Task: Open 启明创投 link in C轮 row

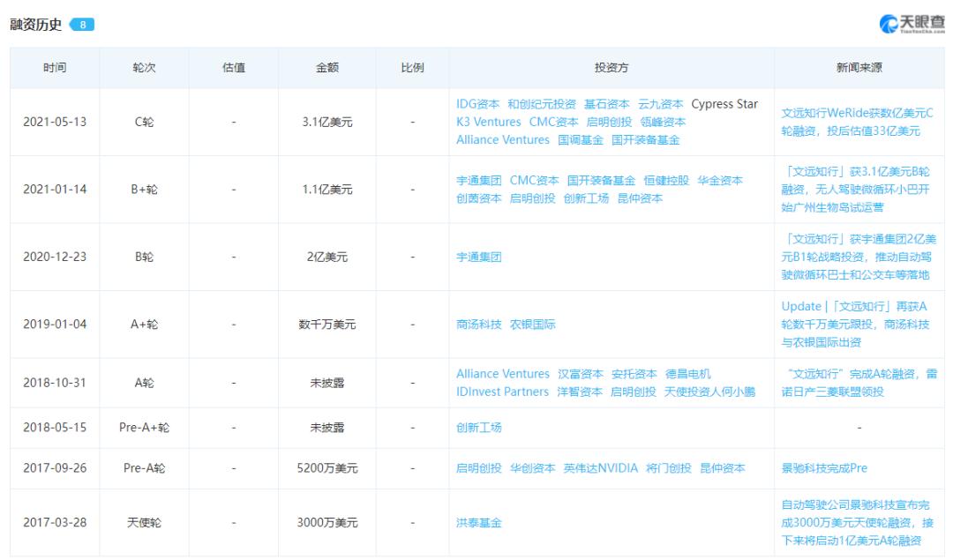Action: pyautogui.click(x=609, y=122)
